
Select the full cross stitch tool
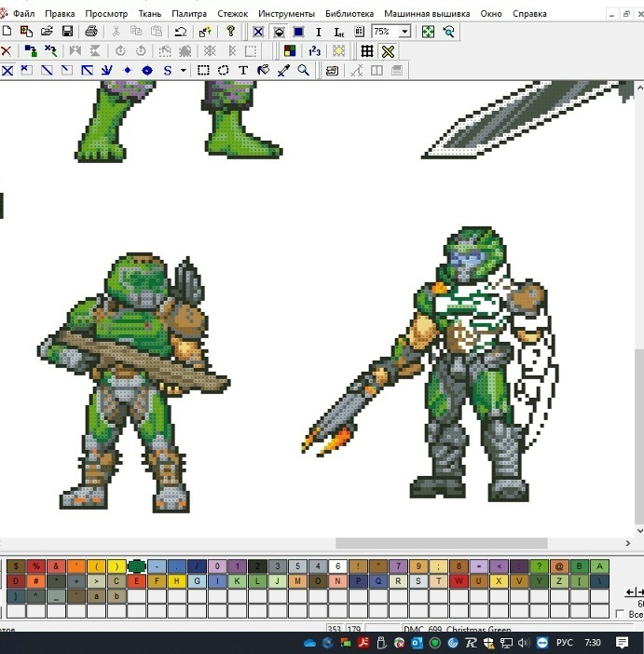(x=7, y=71)
